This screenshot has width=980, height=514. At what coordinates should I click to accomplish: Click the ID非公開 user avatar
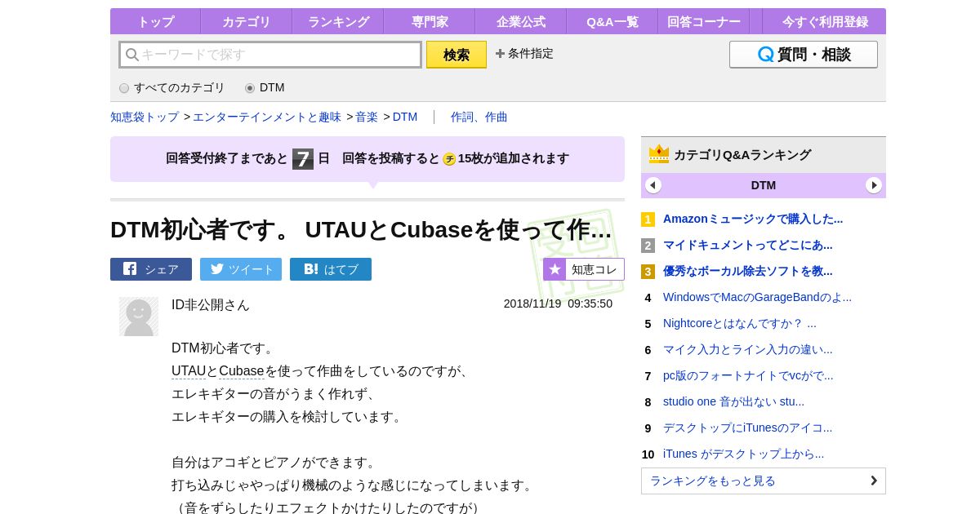click(x=139, y=317)
